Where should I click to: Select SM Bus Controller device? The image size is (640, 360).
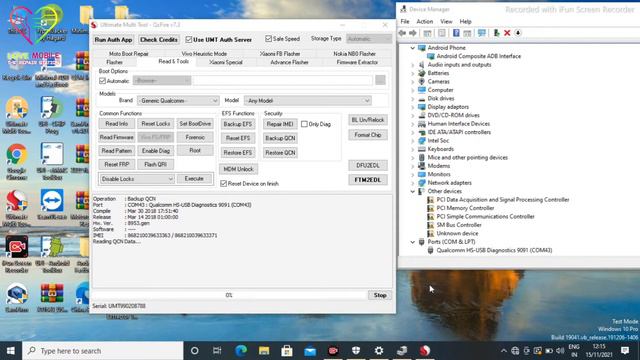459,225
